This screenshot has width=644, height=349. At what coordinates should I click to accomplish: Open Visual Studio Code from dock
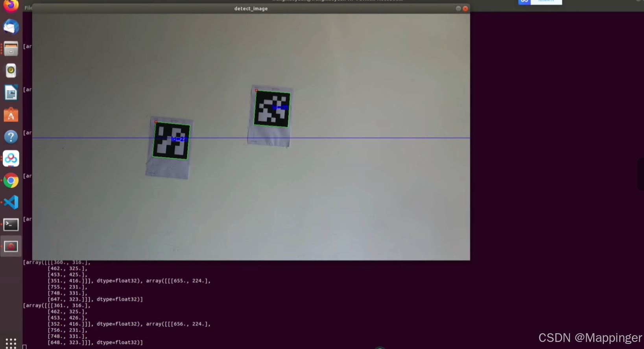(x=11, y=202)
